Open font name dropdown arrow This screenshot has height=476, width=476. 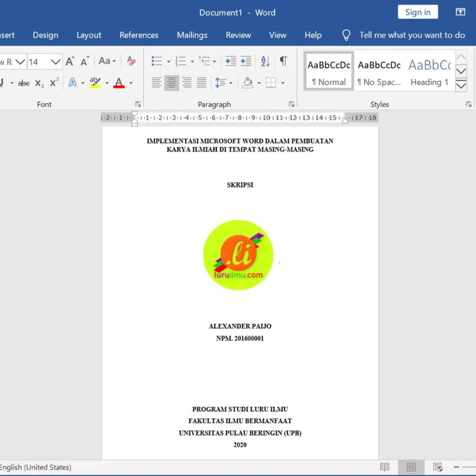click(20, 61)
